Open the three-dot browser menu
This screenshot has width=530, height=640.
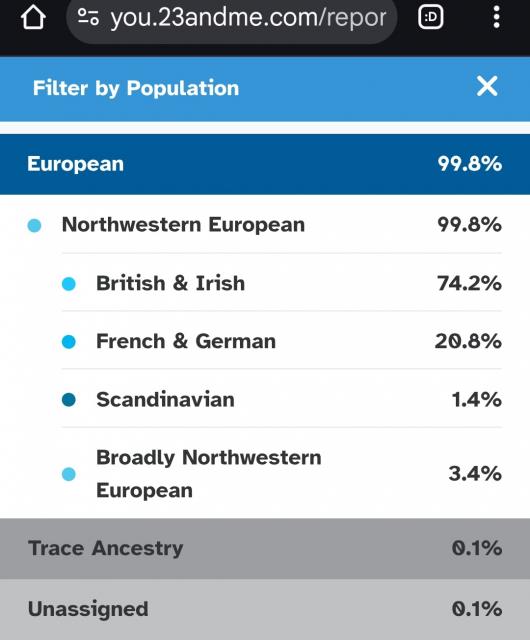tap(496, 17)
